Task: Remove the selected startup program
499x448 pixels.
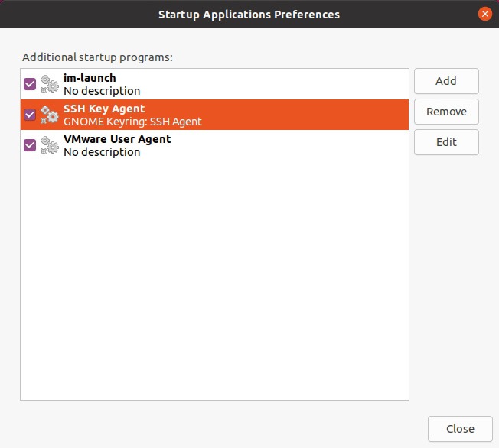Action: tap(446, 112)
